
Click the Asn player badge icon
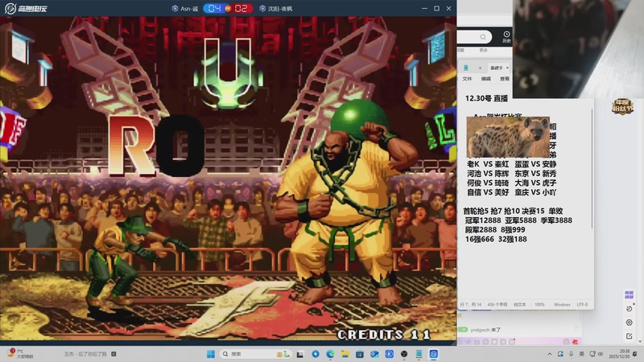(175, 8)
